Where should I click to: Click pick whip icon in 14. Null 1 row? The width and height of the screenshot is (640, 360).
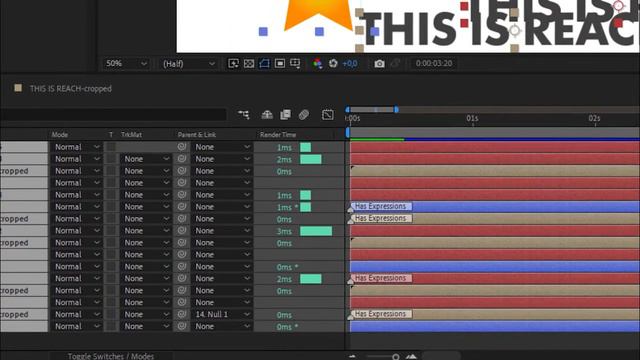tap(182, 314)
